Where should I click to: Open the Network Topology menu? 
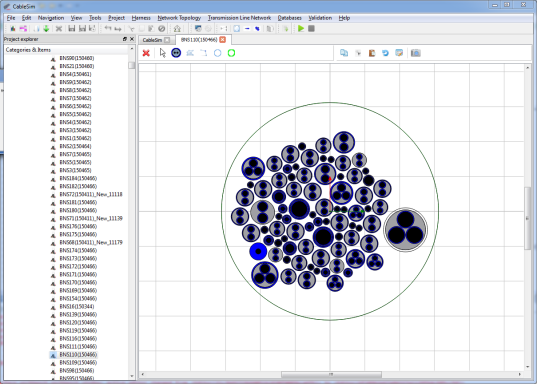(x=179, y=18)
